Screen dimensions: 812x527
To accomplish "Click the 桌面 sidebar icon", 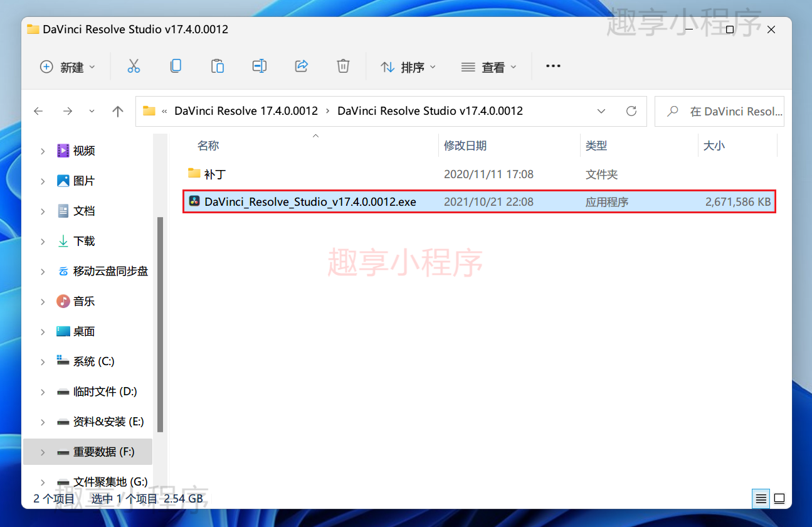I will pyautogui.click(x=63, y=331).
